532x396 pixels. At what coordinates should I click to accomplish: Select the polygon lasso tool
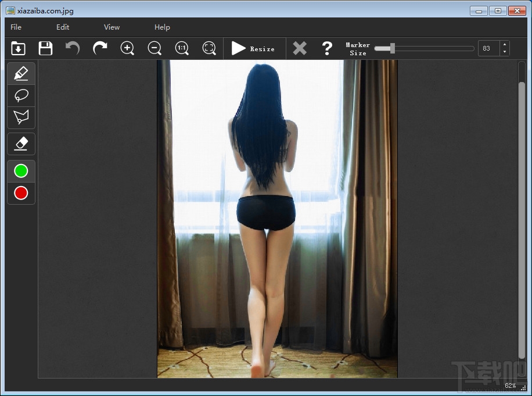(21, 117)
